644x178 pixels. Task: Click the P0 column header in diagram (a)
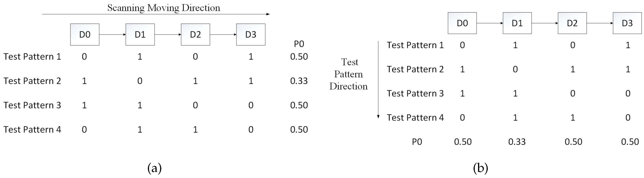click(299, 44)
